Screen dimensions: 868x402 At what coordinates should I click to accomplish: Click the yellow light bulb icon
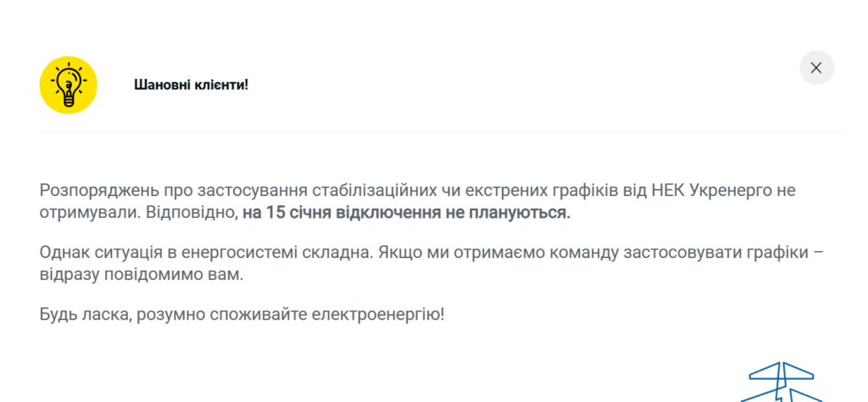68,85
